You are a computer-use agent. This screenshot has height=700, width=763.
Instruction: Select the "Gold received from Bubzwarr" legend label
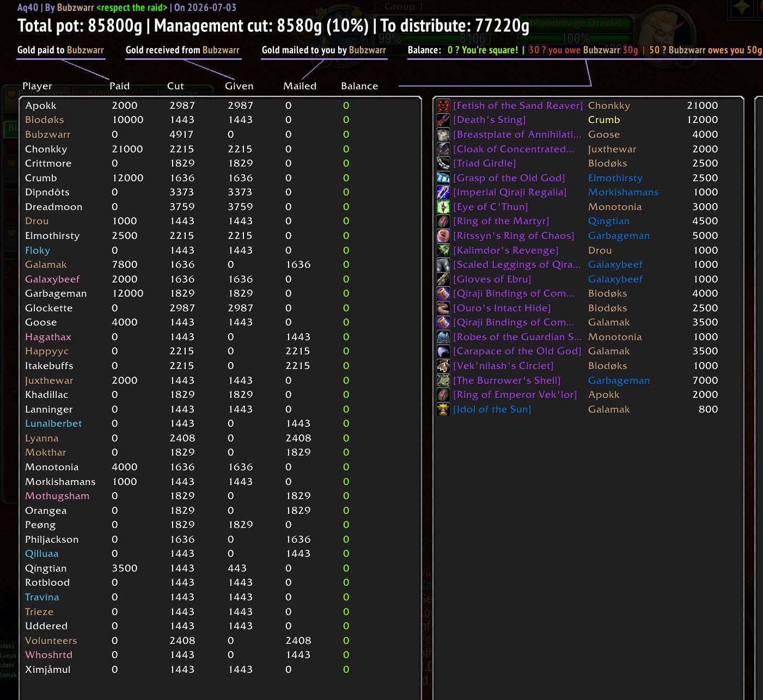[x=182, y=50]
